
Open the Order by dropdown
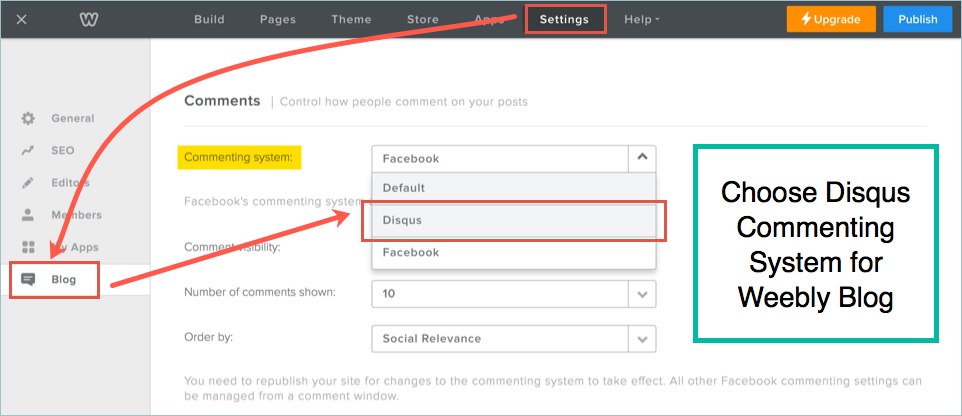point(642,338)
